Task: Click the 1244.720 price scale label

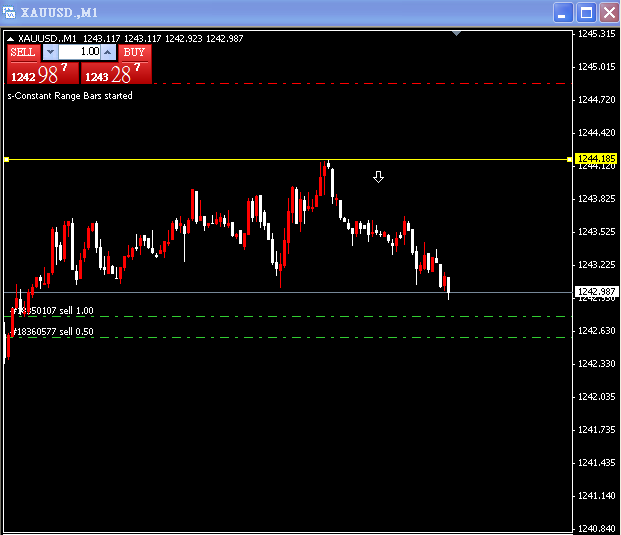Action: [596, 100]
